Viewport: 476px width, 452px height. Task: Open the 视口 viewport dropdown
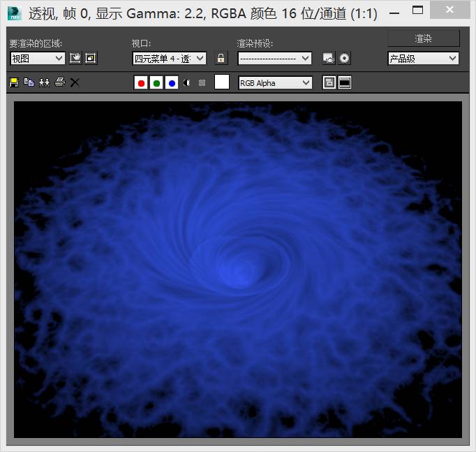coord(170,59)
